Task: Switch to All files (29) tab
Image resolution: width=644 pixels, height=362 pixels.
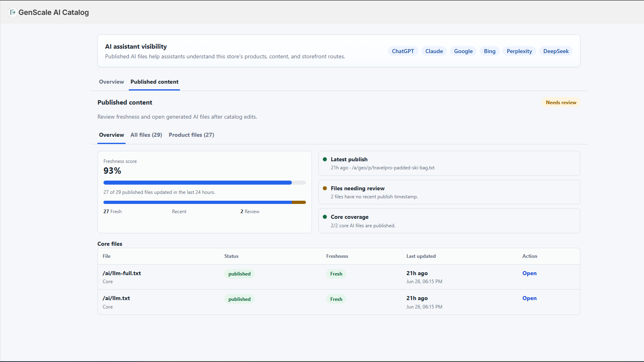Action: coord(146,135)
